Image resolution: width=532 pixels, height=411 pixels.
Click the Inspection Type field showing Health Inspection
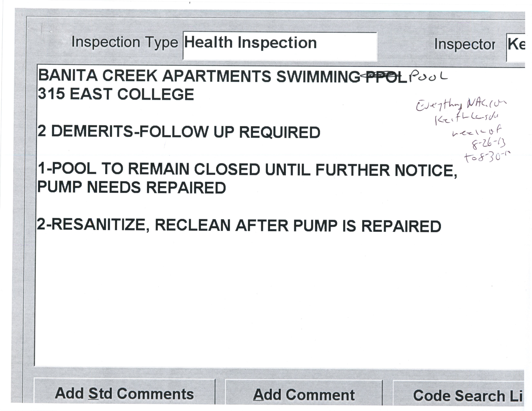(x=280, y=46)
